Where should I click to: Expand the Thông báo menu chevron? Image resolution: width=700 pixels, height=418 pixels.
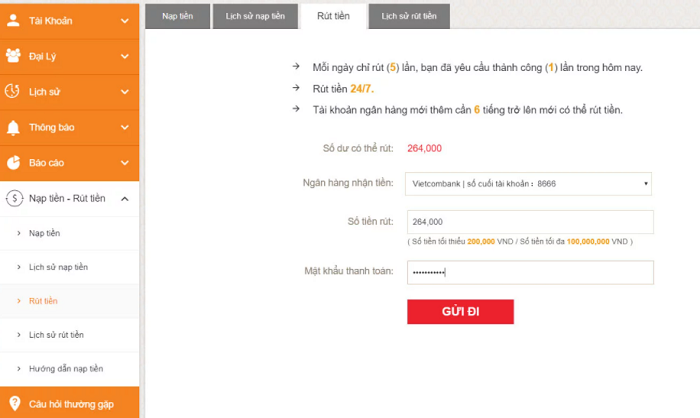(124, 127)
